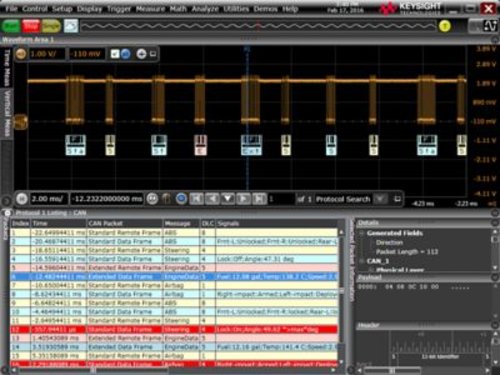This screenshot has height=375, width=500.
Task: Select row 1 Standard Remote Frame ABS
Action: point(174,232)
